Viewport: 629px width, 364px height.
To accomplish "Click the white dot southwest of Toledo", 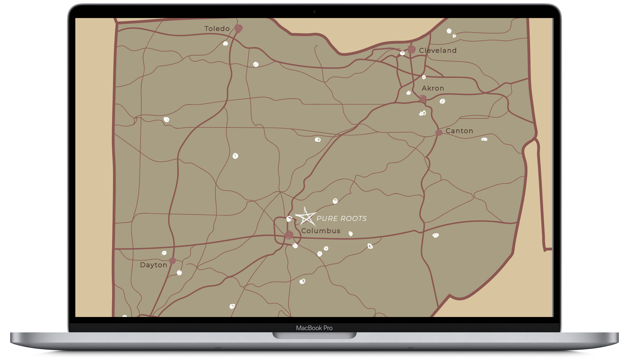I will 225,44.
